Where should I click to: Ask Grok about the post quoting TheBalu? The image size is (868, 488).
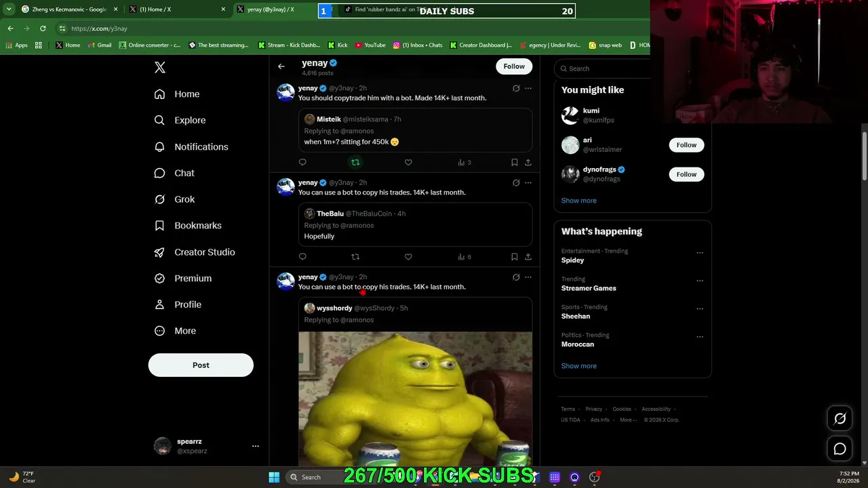516,182
